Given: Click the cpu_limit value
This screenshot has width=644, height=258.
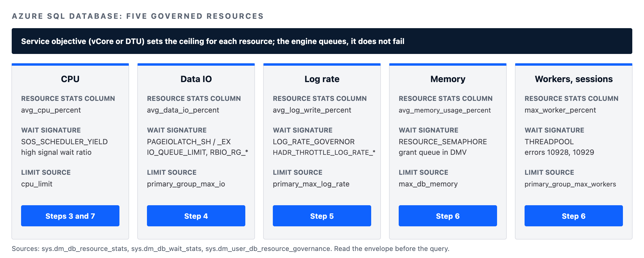Looking at the screenshot, I should tap(37, 184).
